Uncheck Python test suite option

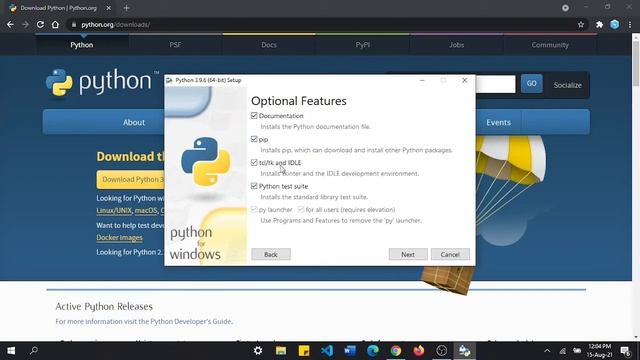(254, 186)
